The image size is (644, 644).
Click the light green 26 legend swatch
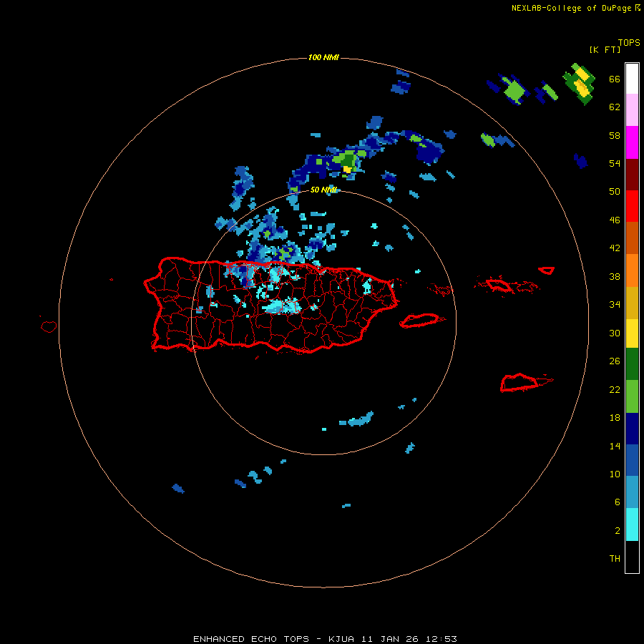tap(632, 396)
